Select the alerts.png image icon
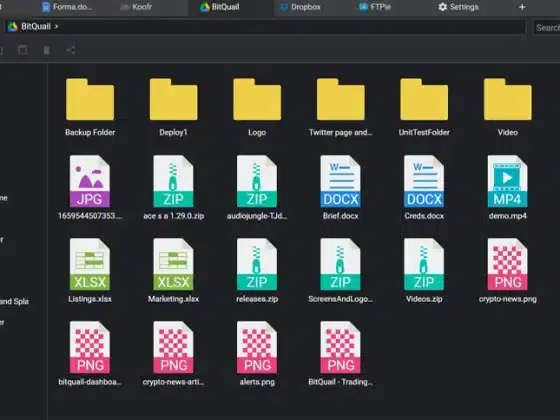Image resolution: width=560 pixels, height=420 pixels. [x=257, y=348]
